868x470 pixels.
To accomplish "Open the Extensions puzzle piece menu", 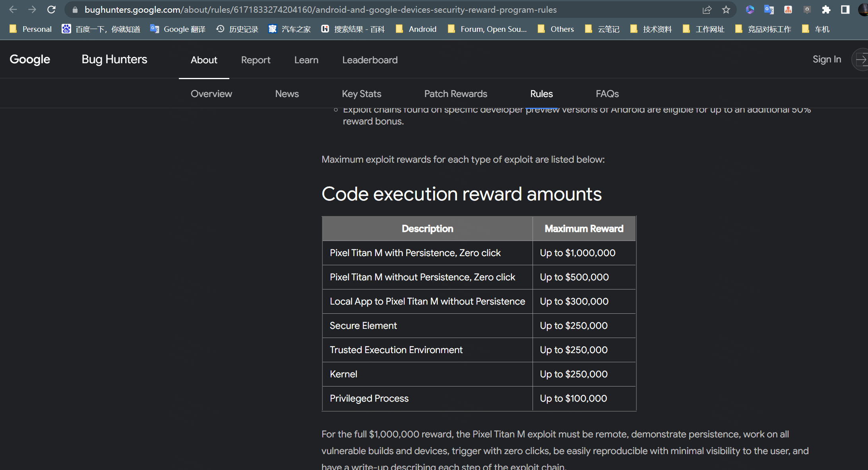I will [826, 10].
